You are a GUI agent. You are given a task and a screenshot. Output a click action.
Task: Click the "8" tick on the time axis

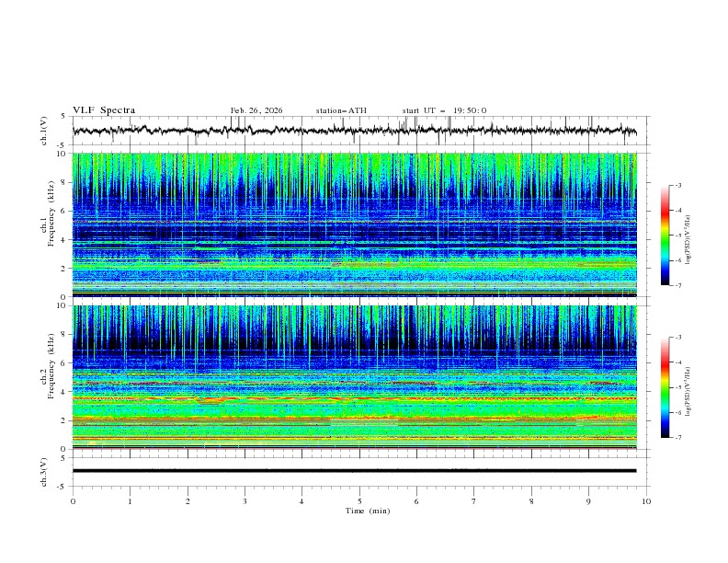[531, 501]
